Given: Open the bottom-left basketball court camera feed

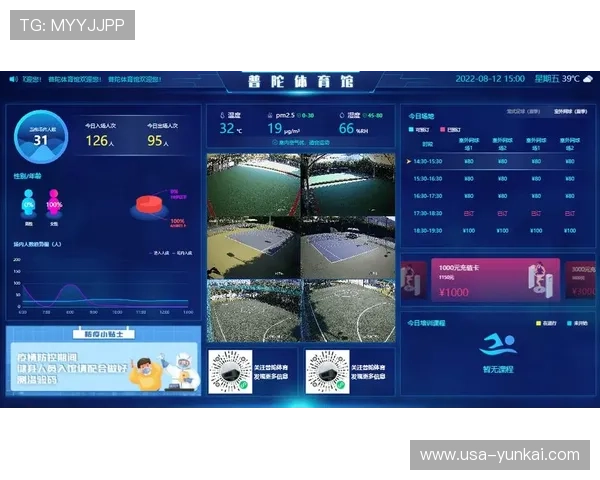Looking at the screenshot, I should tap(254, 310).
